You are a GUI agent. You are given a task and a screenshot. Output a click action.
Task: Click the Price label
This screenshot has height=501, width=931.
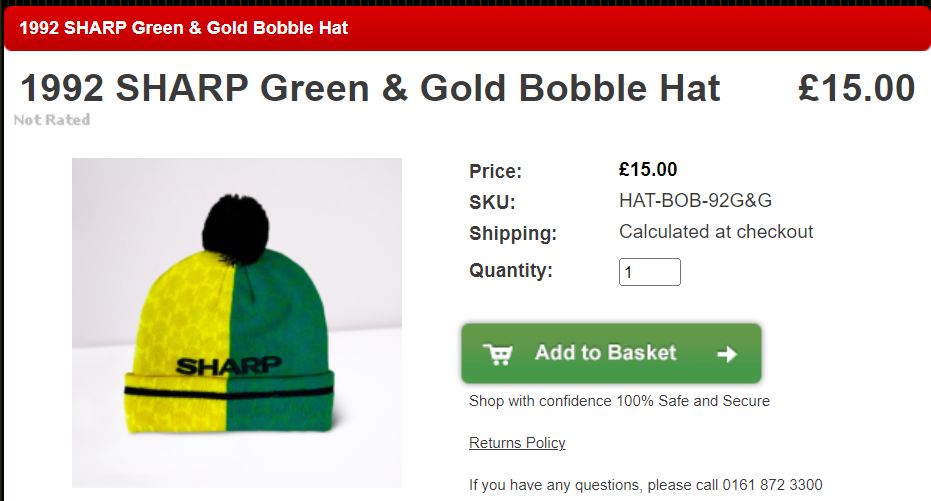pyautogui.click(x=495, y=172)
